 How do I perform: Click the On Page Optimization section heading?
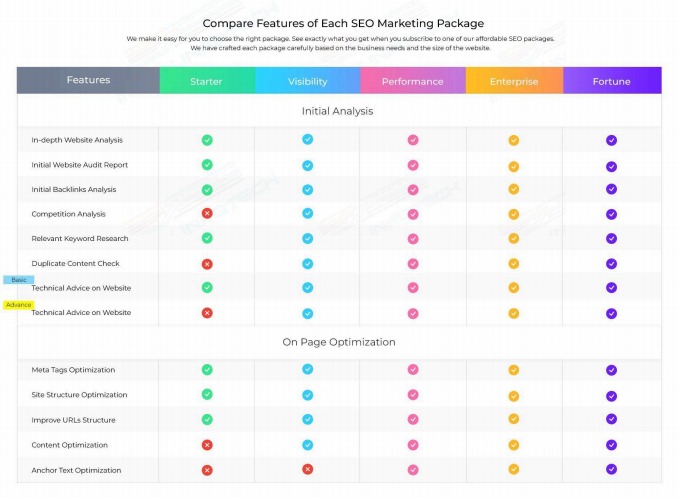(338, 342)
